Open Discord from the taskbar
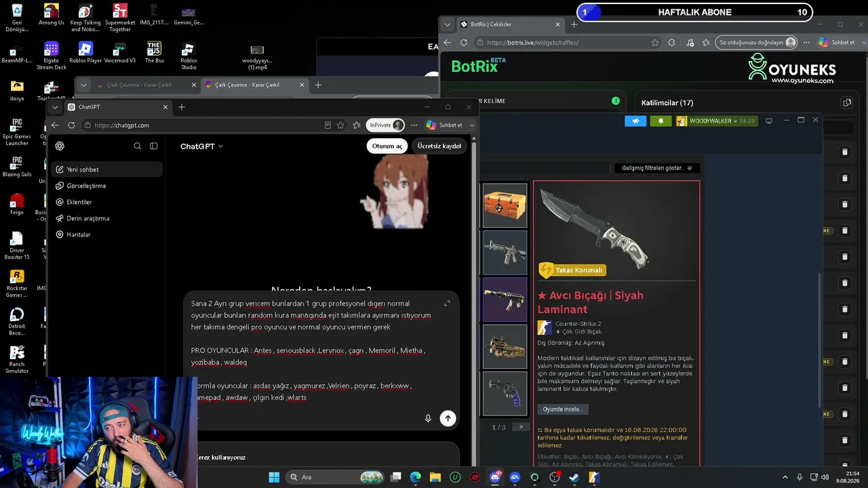Viewport: 868px width, 488px height. click(x=496, y=477)
